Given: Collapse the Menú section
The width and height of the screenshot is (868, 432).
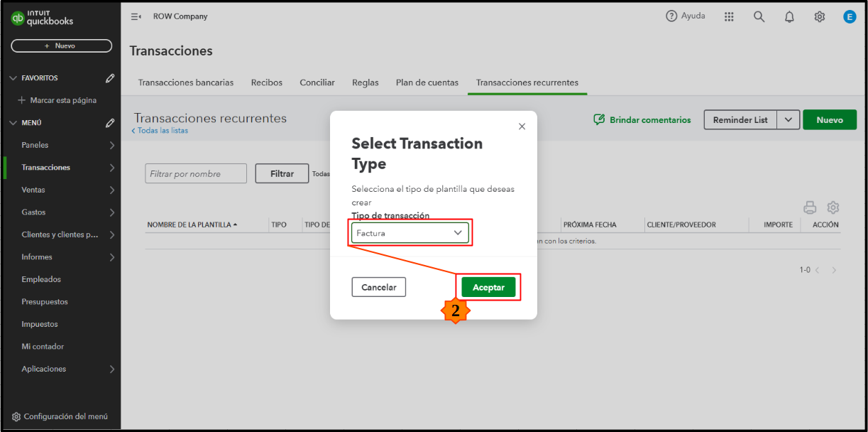Looking at the screenshot, I should tap(13, 123).
